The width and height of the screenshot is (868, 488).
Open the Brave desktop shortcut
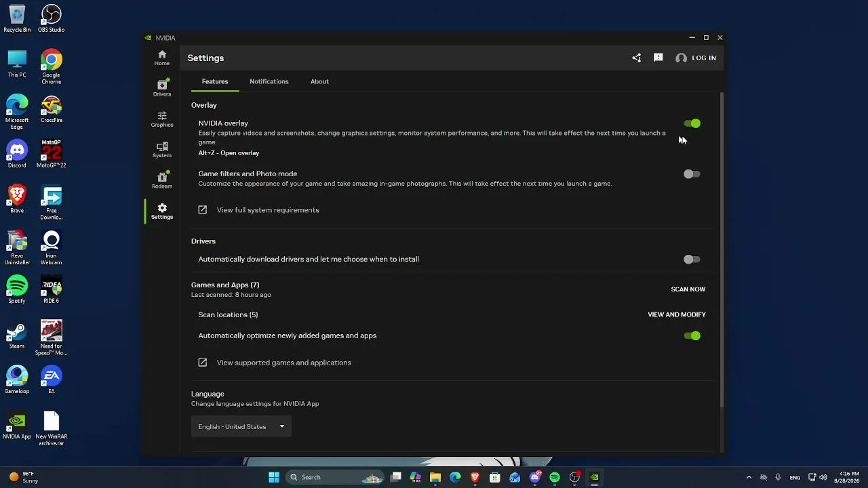pos(17,199)
